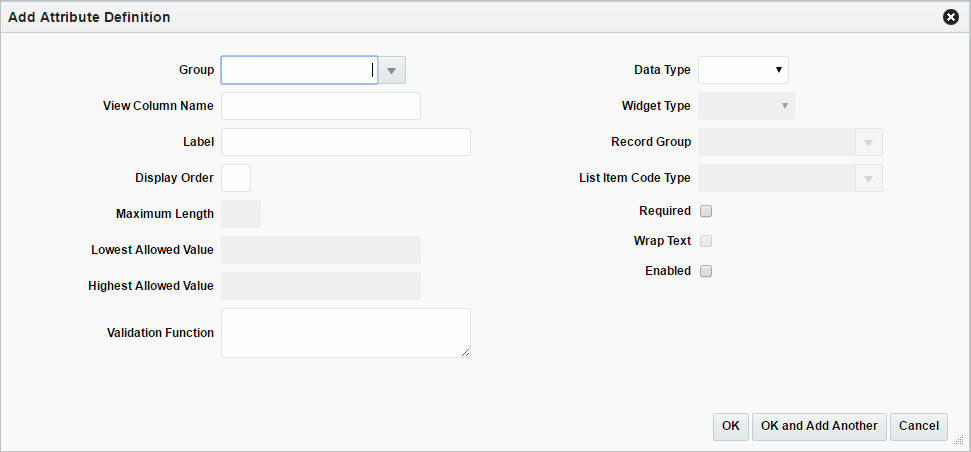
Task: Click the Lowest Allowed Value field
Action: click(321, 250)
